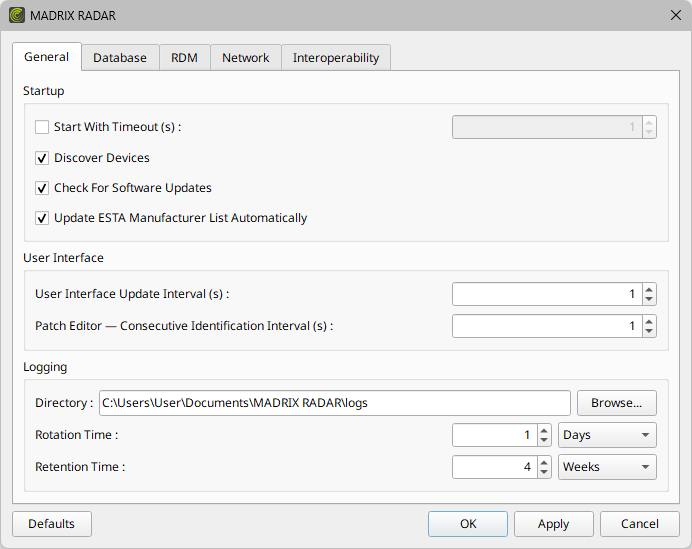Decrease Retention Time with down arrow
Image resolution: width=692 pixels, height=549 pixels.
coord(544,472)
